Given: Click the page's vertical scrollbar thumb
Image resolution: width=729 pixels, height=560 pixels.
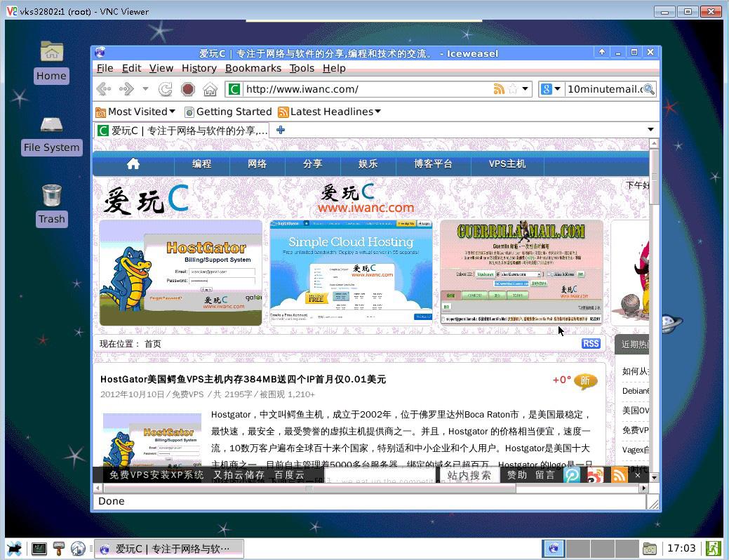Looking at the screenshot, I should click(x=654, y=176).
